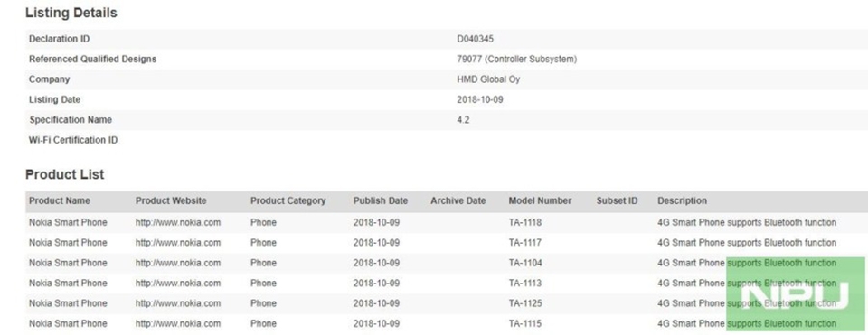
Task: Open nokia.com link for TA-1113
Action: click(178, 283)
